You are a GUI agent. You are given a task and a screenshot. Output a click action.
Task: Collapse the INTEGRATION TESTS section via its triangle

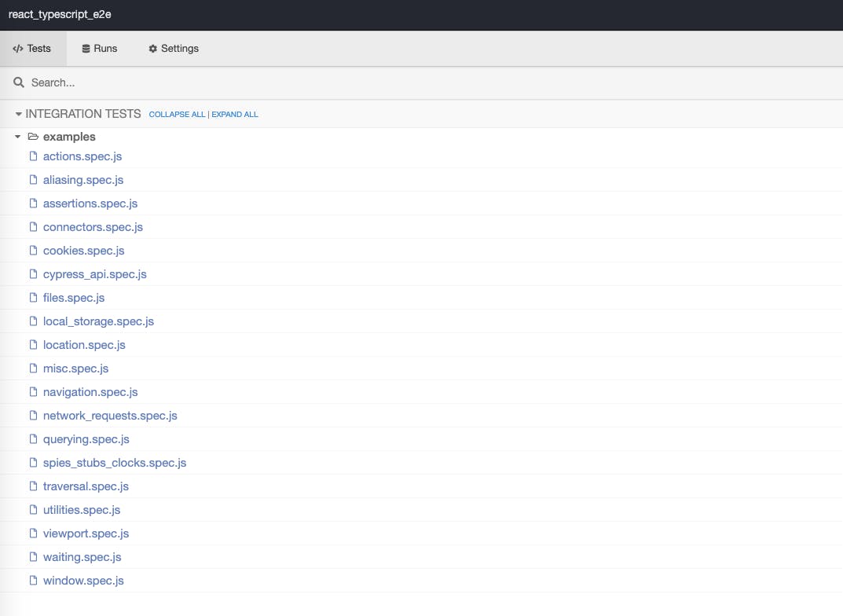tap(18, 113)
